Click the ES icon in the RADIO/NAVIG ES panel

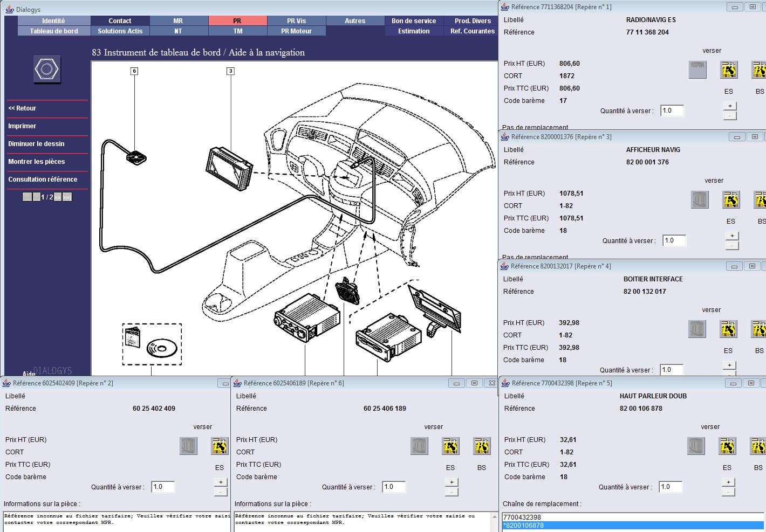coord(728,70)
